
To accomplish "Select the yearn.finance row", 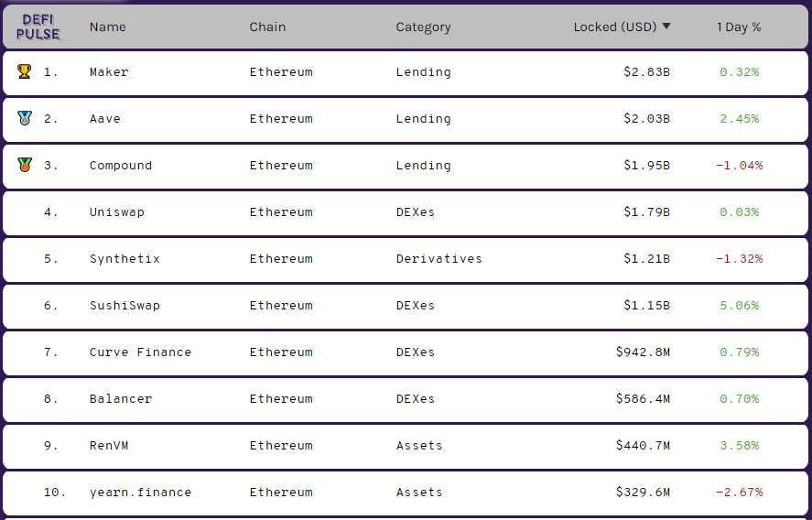I will pyautogui.click(x=406, y=492).
